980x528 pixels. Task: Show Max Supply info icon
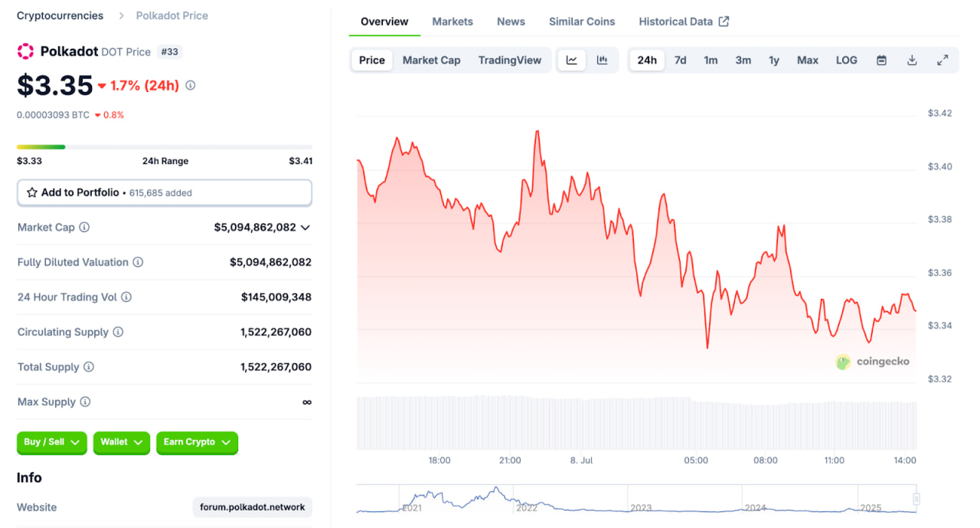point(85,402)
